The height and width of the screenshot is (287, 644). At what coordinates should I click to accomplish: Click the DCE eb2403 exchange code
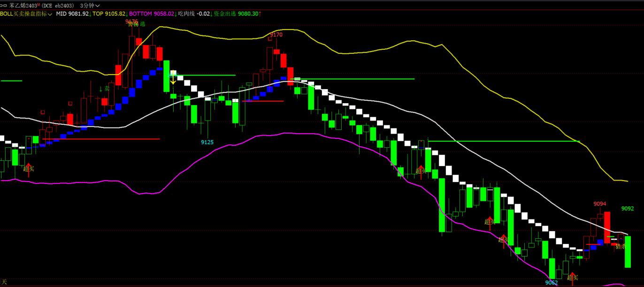tap(58, 6)
